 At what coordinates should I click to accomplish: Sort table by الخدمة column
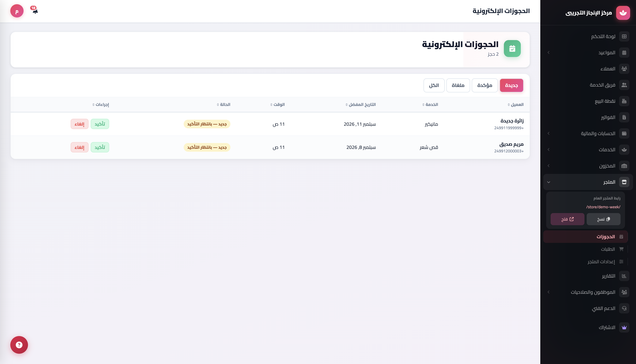pyautogui.click(x=430, y=104)
